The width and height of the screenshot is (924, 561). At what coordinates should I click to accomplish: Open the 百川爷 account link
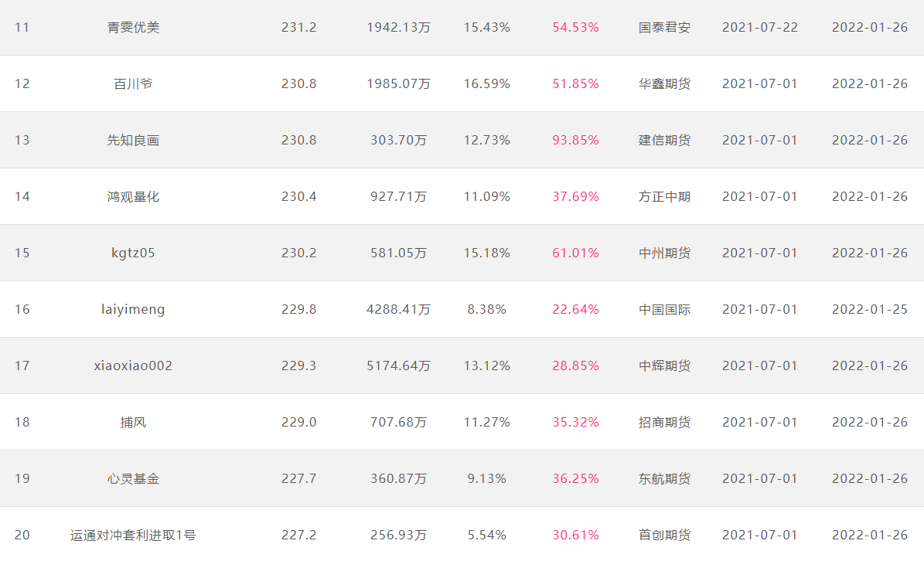(x=133, y=83)
